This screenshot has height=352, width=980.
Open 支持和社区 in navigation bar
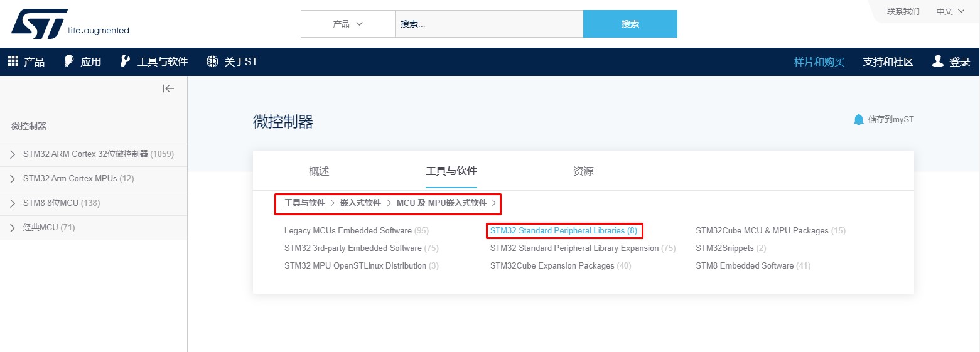(x=888, y=61)
